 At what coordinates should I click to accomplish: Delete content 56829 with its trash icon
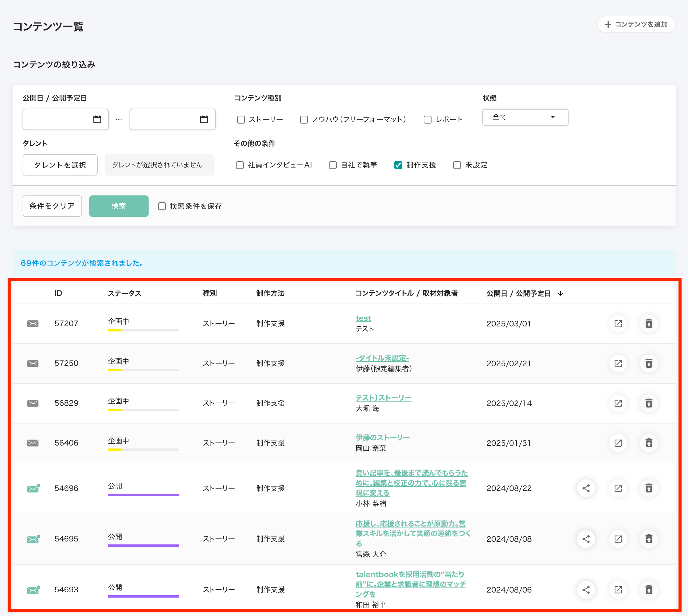point(649,403)
